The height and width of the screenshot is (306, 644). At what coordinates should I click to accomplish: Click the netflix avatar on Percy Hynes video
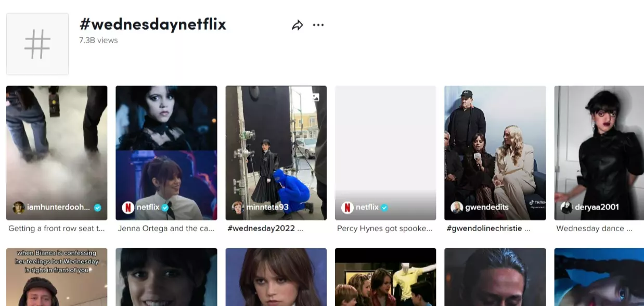tap(346, 207)
